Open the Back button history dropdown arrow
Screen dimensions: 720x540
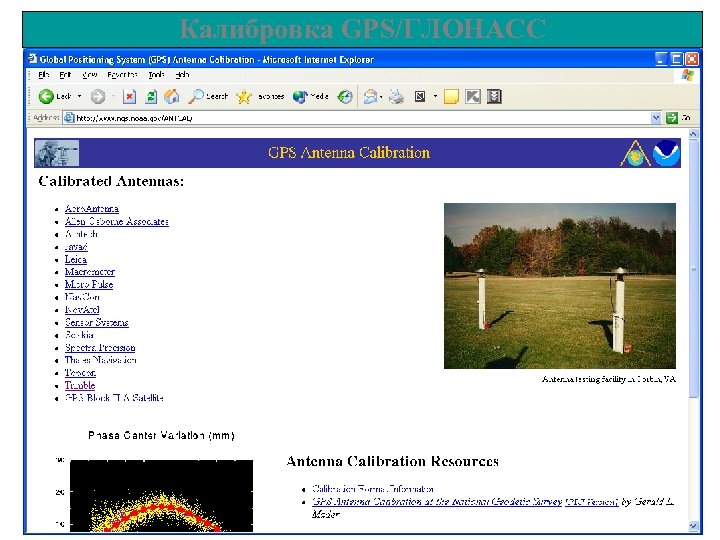(79, 96)
